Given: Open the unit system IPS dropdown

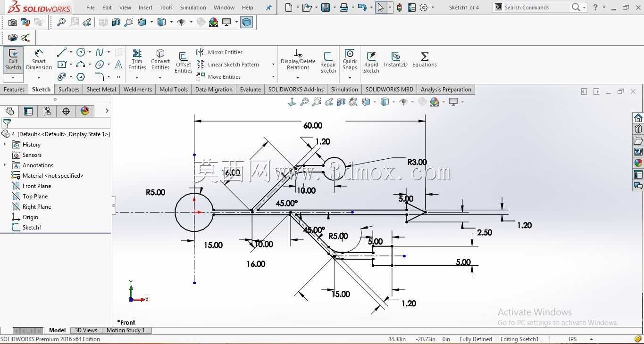Looking at the screenshot, I should pos(591,339).
